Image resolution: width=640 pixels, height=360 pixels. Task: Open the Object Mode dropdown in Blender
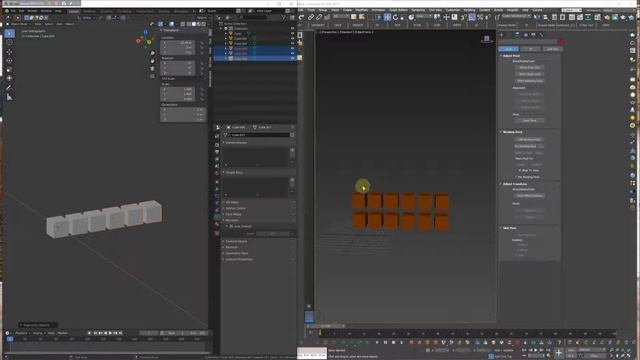18,24
